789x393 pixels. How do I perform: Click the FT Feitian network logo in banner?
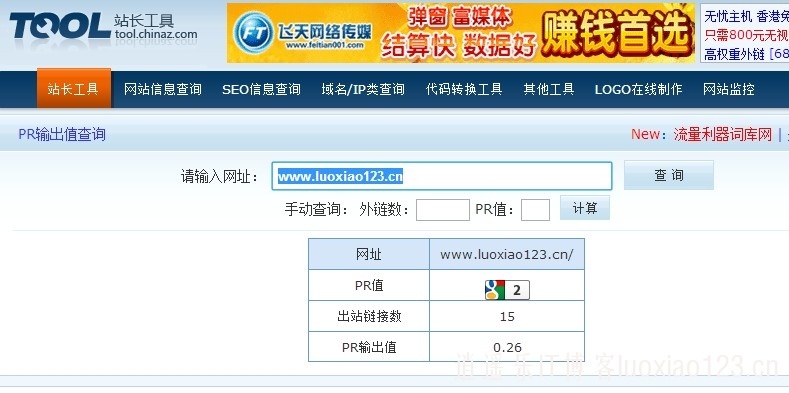254,33
